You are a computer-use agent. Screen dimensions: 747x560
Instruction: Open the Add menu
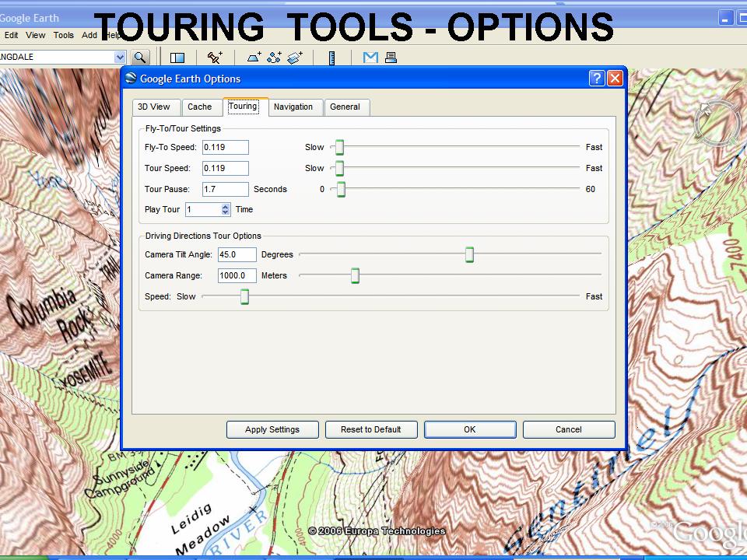click(x=89, y=35)
